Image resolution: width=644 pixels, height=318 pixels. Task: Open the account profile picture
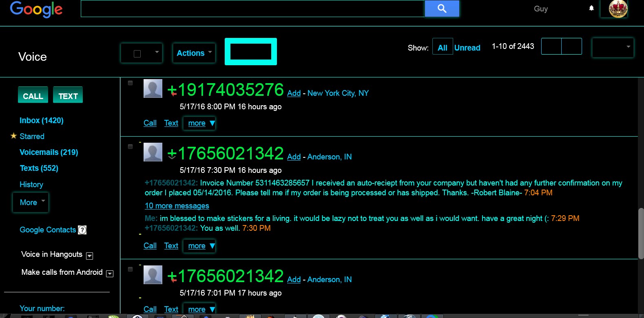coord(618,9)
